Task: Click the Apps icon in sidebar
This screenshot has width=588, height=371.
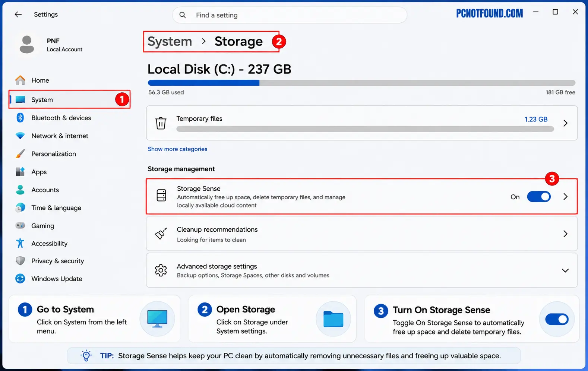Action: (20, 171)
